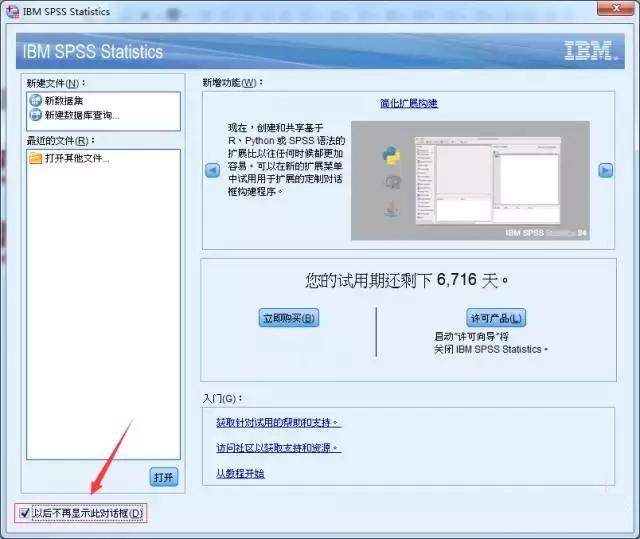Open the 从教程开始 link
This screenshot has width=640, height=539.
pyautogui.click(x=240, y=473)
